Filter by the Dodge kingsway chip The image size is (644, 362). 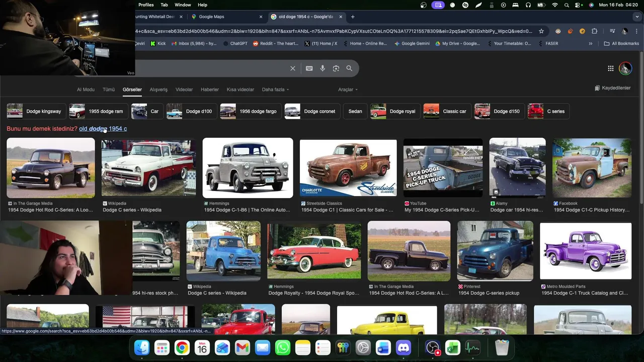pyautogui.click(x=36, y=111)
